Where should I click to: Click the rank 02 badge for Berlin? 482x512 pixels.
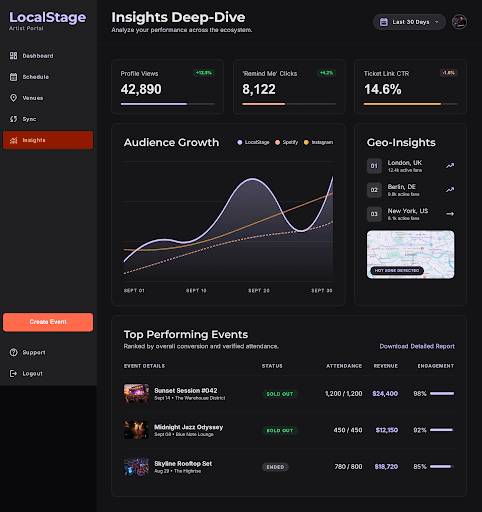[x=374, y=190]
